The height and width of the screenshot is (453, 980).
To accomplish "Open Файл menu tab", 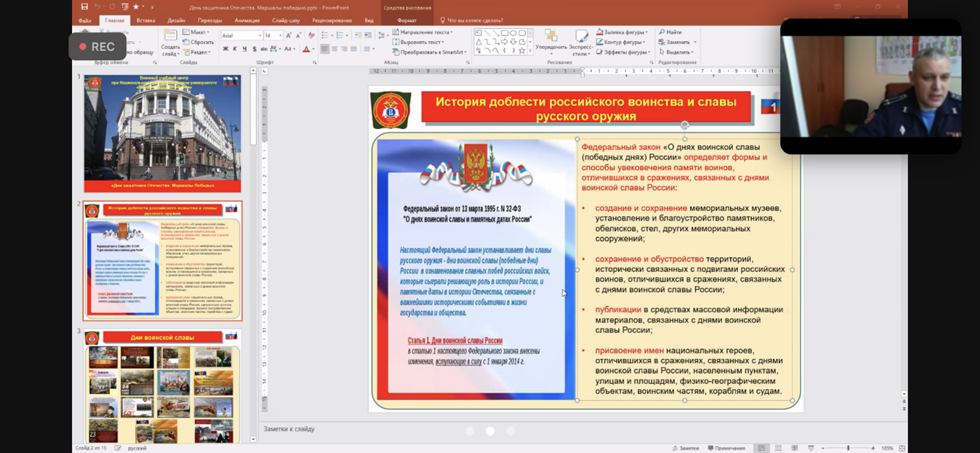I will 84,21.
